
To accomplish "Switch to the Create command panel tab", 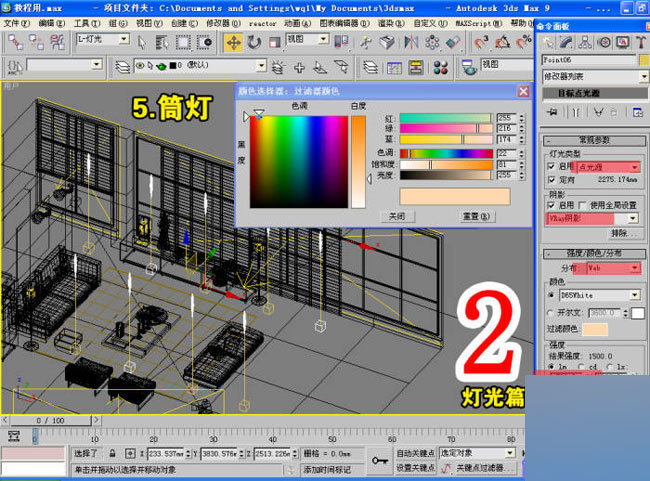I will (548, 42).
